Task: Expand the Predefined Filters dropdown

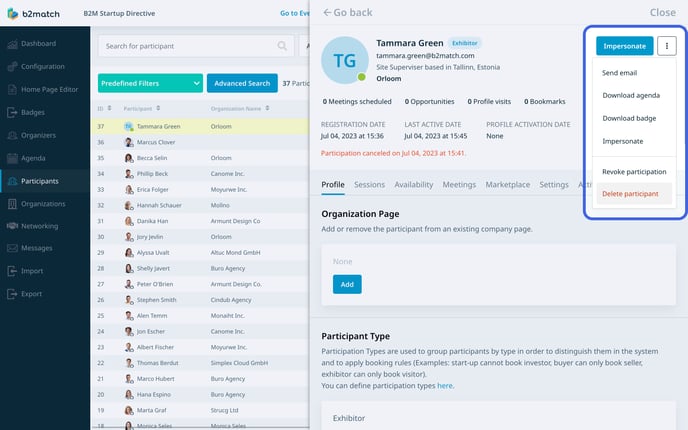Action: (x=150, y=84)
